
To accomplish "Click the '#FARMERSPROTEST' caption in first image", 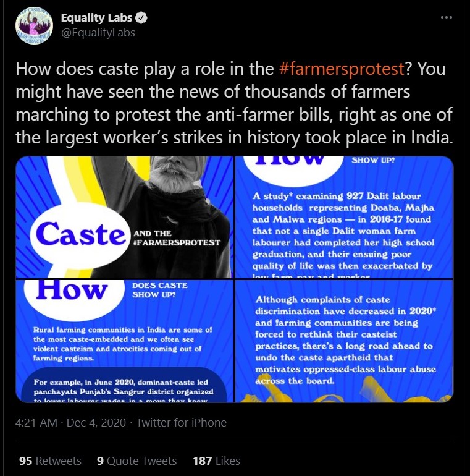I will tap(177, 242).
